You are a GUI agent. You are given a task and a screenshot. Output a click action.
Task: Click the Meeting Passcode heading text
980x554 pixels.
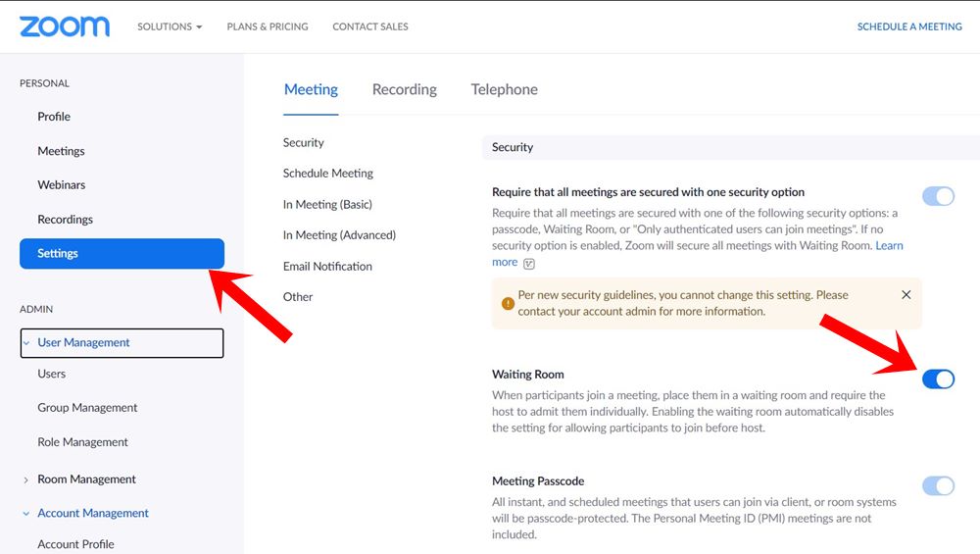click(x=537, y=481)
